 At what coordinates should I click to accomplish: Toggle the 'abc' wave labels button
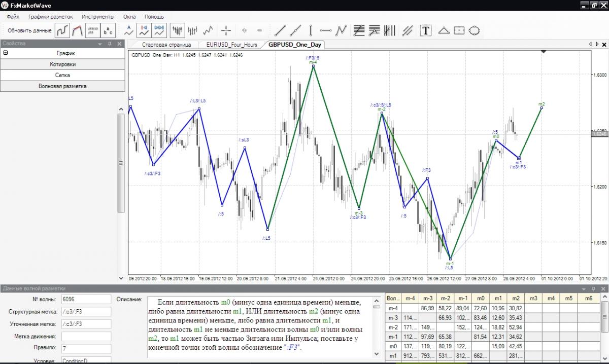coord(108,30)
